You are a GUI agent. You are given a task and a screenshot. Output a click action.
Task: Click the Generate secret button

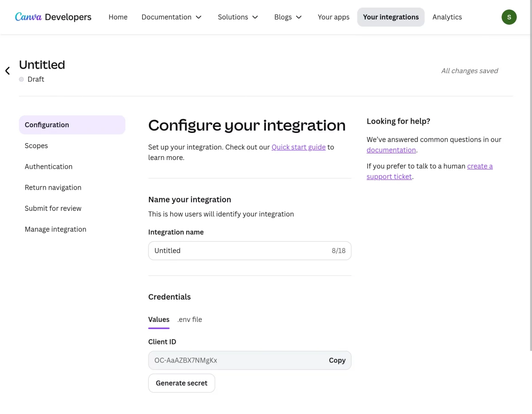182,383
